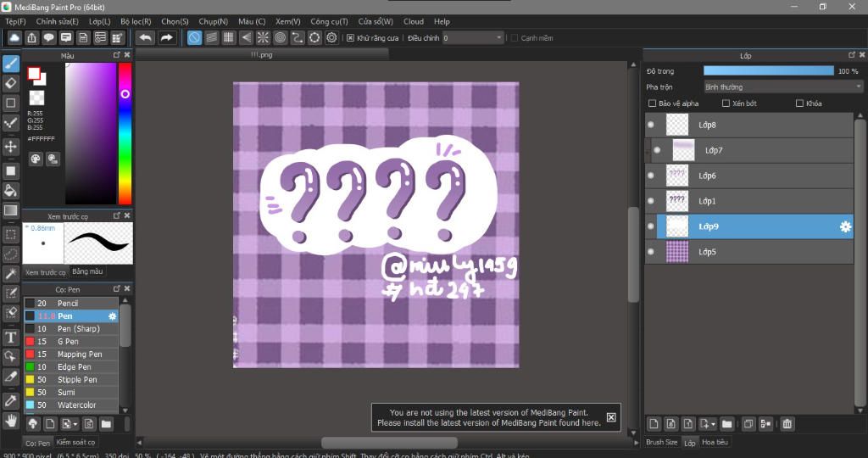This screenshot has width=868, height=458.
Task: Toggle visibility of Lớp7 layer
Action: tap(657, 150)
